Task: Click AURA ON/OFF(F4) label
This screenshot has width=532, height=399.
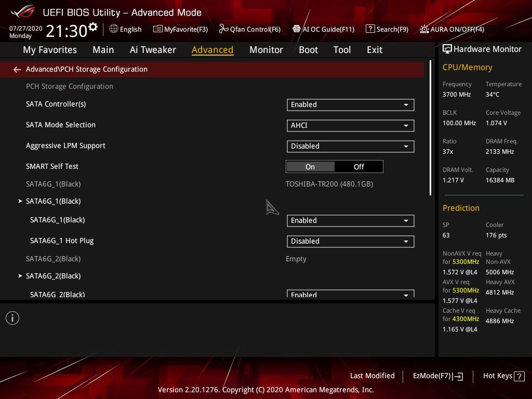Action: click(457, 30)
